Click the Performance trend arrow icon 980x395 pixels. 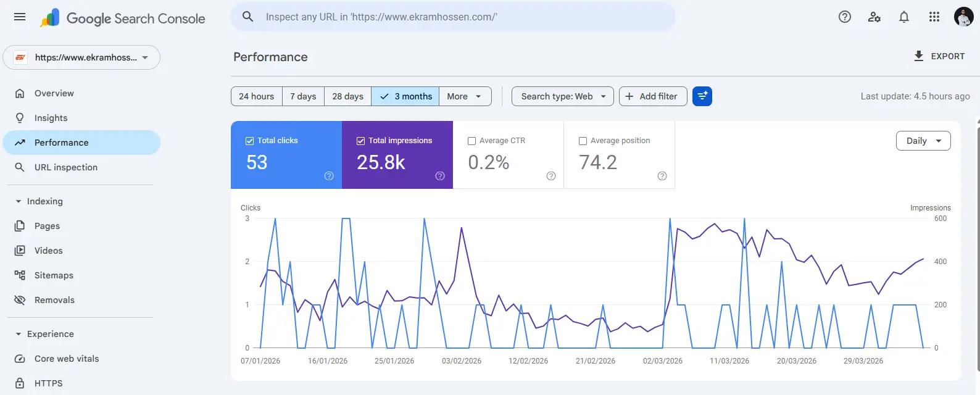pos(20,143)
